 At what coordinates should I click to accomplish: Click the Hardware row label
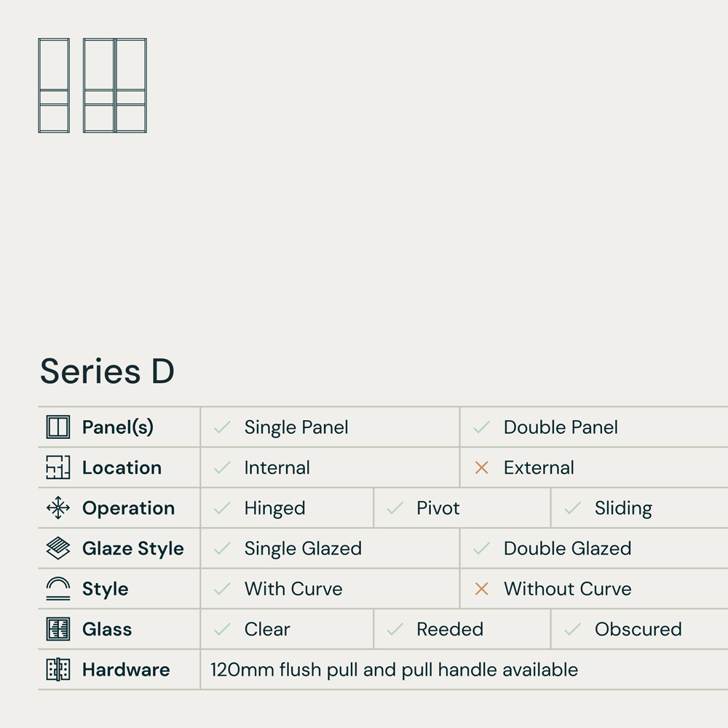click(x=126, y=670)
